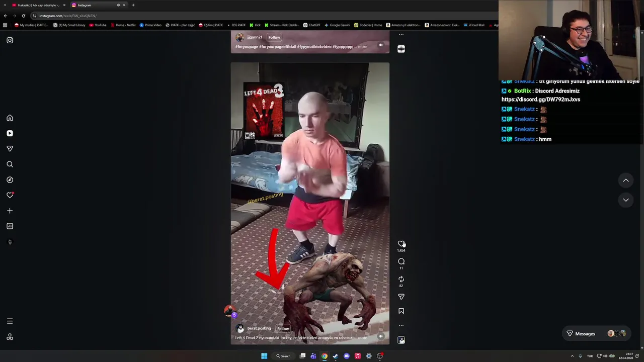
Task: Open Microsoft Teams from the taskbar
Action: 313,356
